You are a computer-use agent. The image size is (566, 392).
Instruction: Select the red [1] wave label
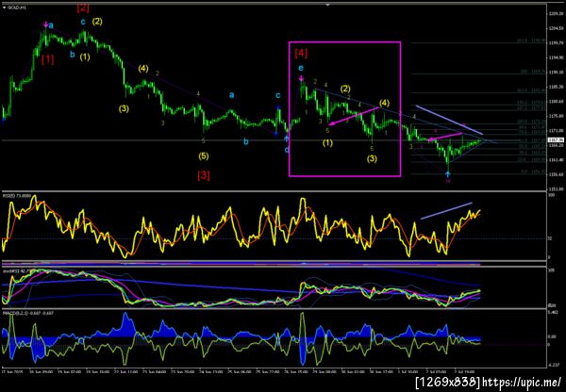(x=48, y=59)
